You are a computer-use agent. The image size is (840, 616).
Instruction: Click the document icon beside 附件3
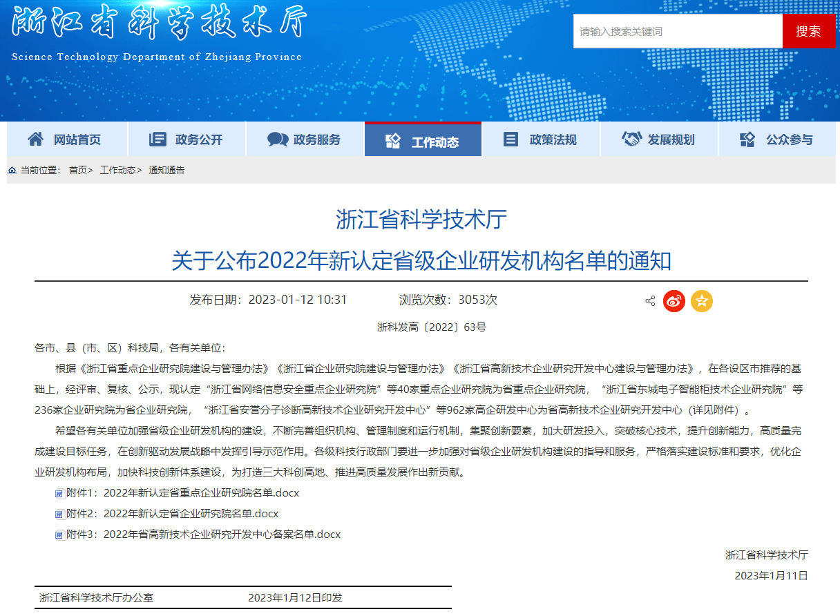coord(60,535)
